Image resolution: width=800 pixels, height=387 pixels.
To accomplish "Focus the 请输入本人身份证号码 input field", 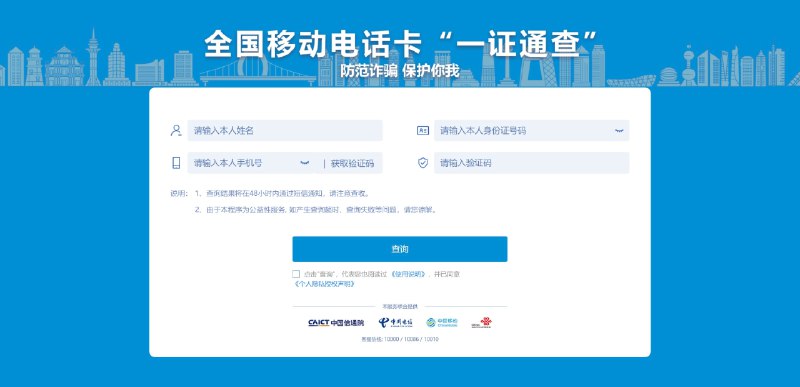I will (x=532, y=131).
